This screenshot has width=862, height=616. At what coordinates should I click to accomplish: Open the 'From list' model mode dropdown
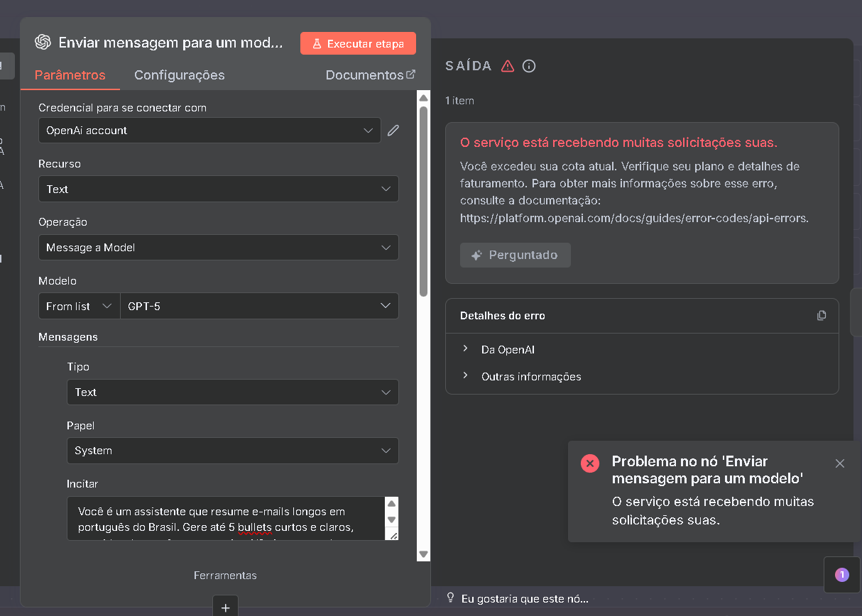click(79, 306)
